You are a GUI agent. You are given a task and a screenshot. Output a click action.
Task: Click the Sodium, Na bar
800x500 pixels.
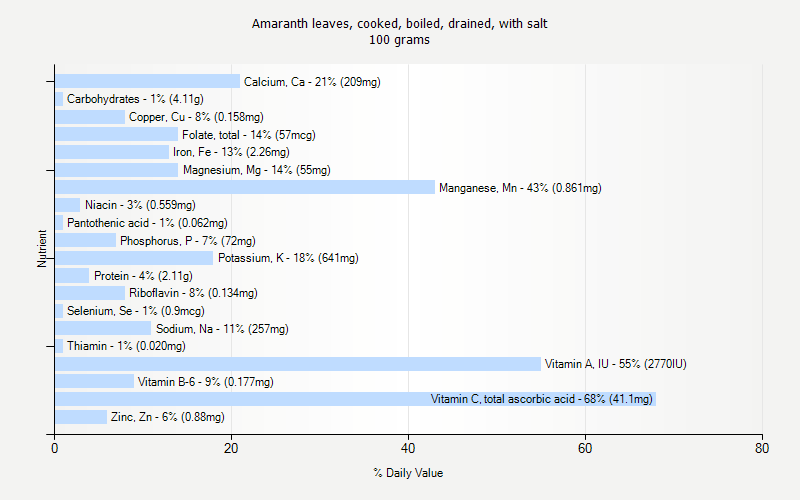(x=103, y=328)
